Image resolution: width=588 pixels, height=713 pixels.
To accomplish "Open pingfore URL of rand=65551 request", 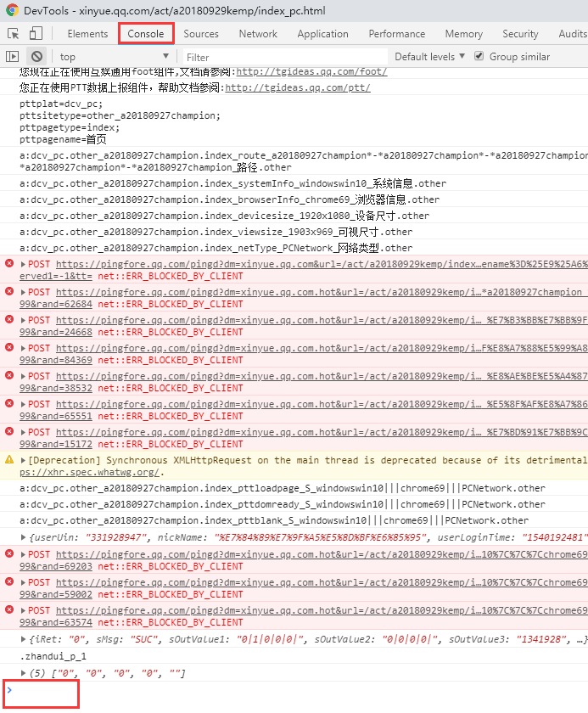I will pos(322,404).
